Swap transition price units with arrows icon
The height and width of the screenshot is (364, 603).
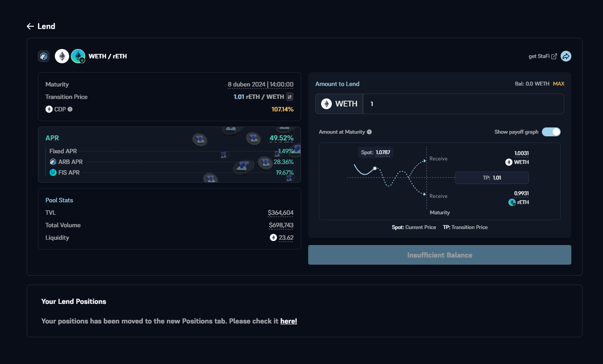pyautogui.click(x=289, y=97)
